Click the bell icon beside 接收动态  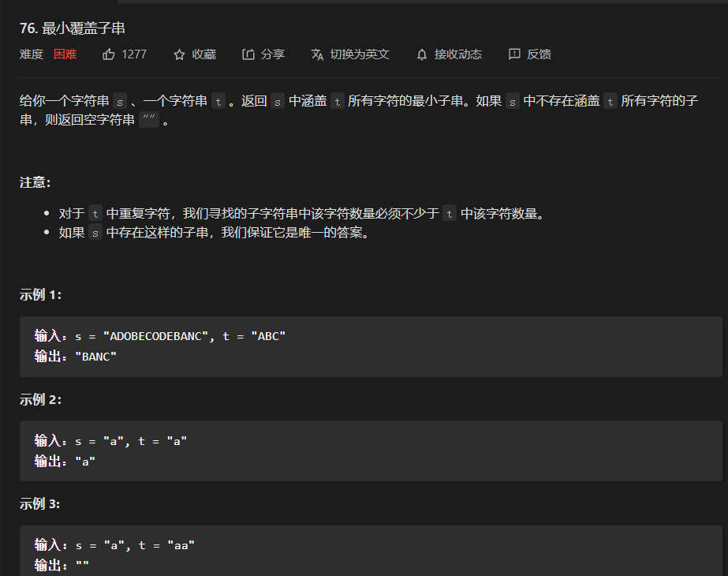coord(421,54)
